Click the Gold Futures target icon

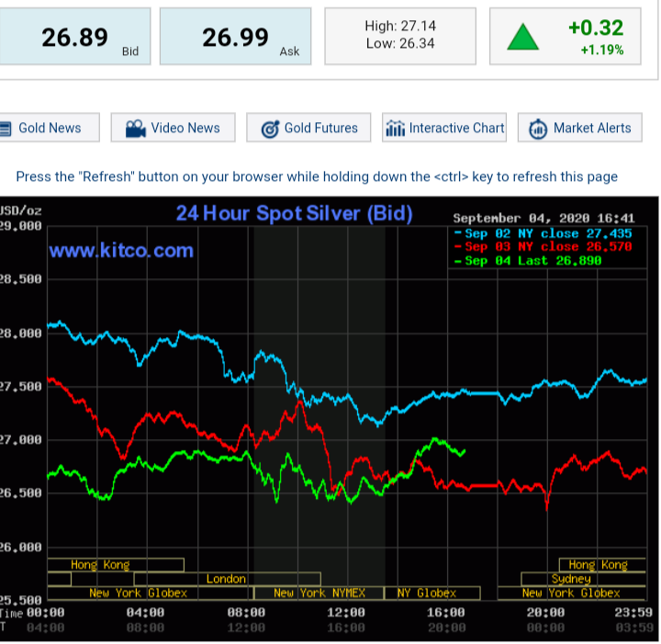click(x=270, y=129)
